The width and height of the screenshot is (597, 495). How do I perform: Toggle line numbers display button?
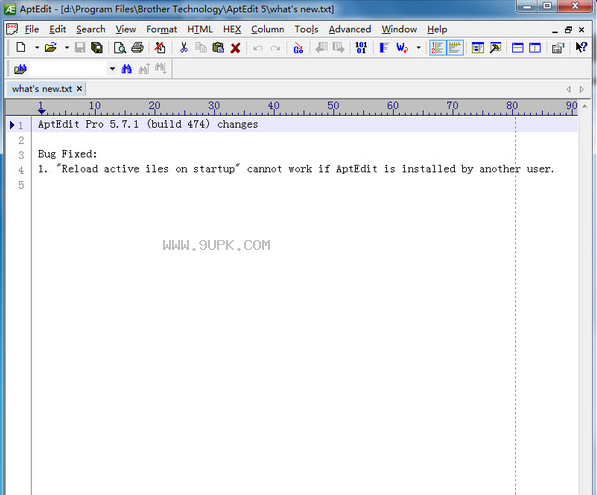[x=437, y=48]
